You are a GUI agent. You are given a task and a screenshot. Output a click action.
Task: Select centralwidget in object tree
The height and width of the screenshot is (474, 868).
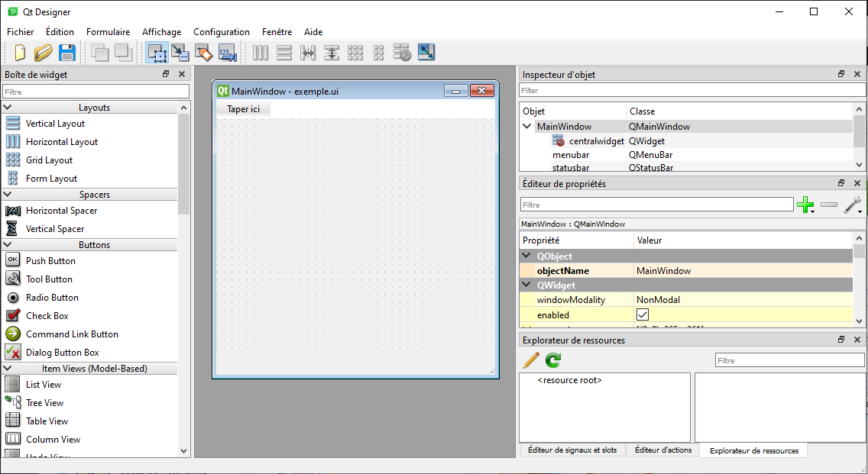(596, 141)
